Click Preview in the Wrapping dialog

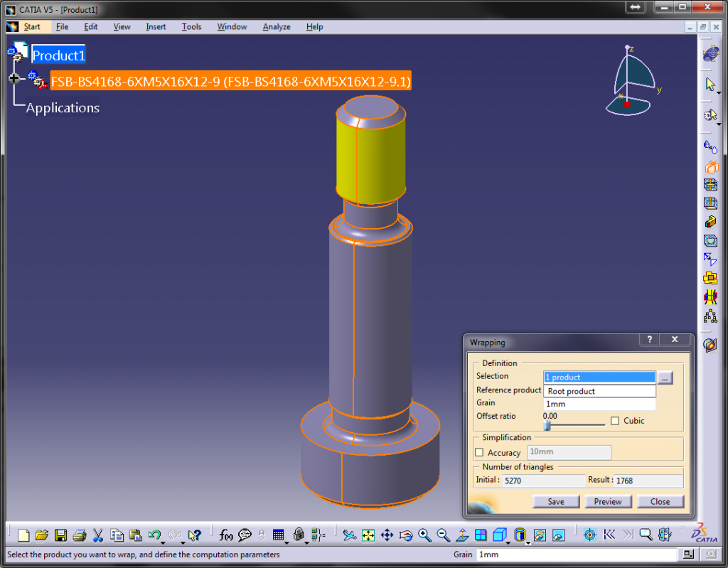coord(608,501)
